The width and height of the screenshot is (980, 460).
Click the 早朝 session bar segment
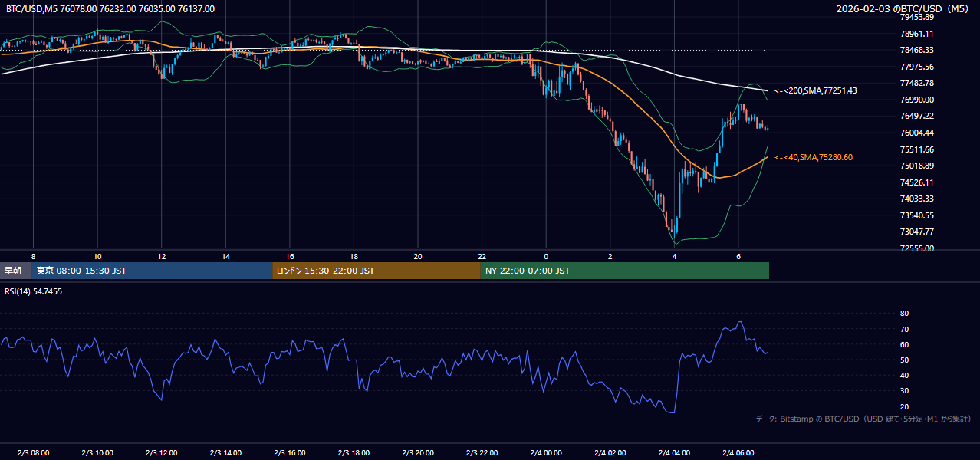click(x=15, y=271)
